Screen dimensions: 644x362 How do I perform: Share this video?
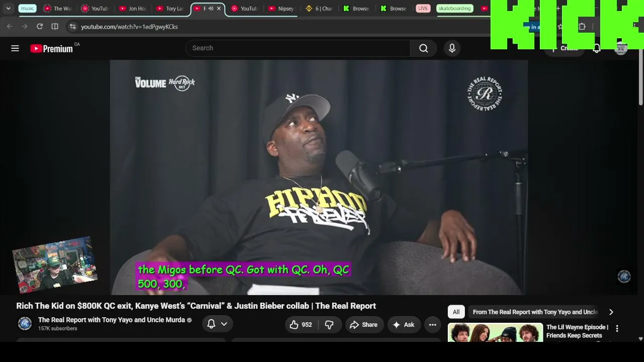click(x=364, y=325)
